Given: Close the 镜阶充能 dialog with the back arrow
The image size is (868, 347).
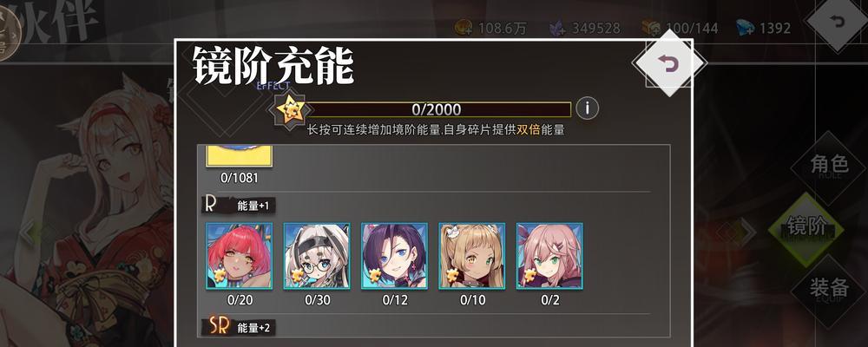Looking at the screenshot, I should point(670,63).
